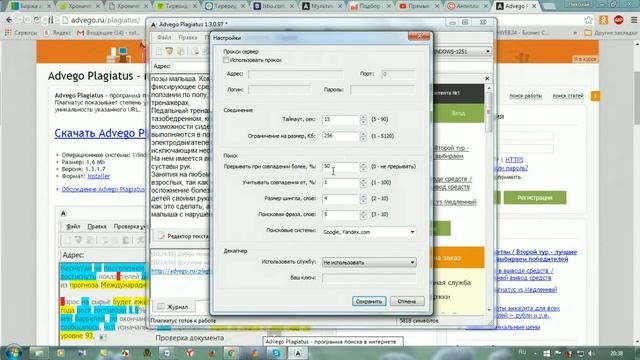
Task: Open the Windows Start menu
Action: click(x=13, y=352)
